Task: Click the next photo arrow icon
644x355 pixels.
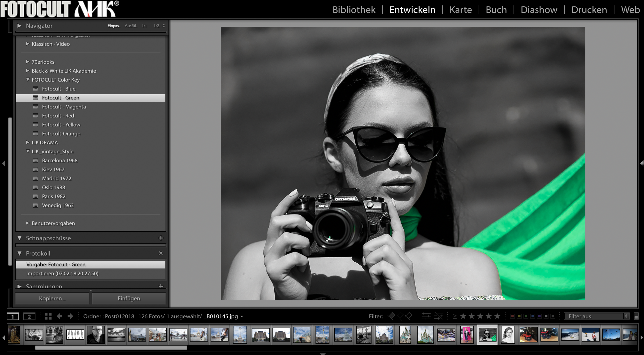Action: [71, 316]
